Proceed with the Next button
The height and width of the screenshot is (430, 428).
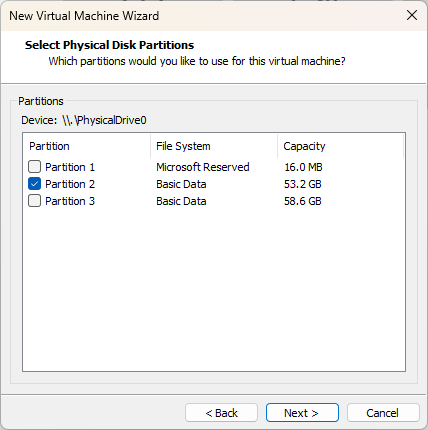(302, 413)
